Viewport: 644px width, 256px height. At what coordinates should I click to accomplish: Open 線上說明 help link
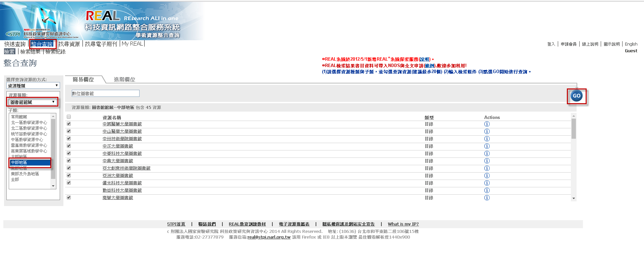point(590,44)
